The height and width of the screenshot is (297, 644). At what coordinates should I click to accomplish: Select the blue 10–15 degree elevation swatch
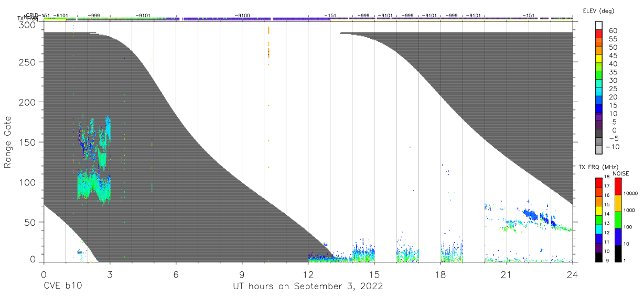pos(599,109)
